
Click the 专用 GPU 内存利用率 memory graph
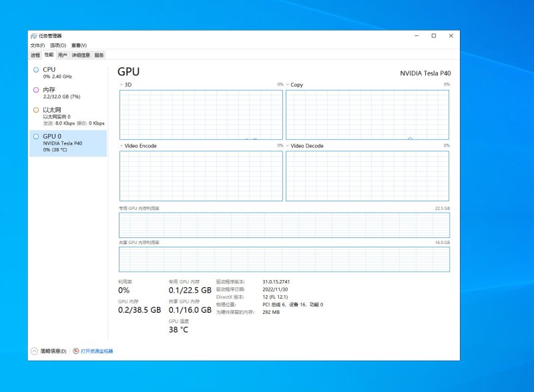[284, 225]
